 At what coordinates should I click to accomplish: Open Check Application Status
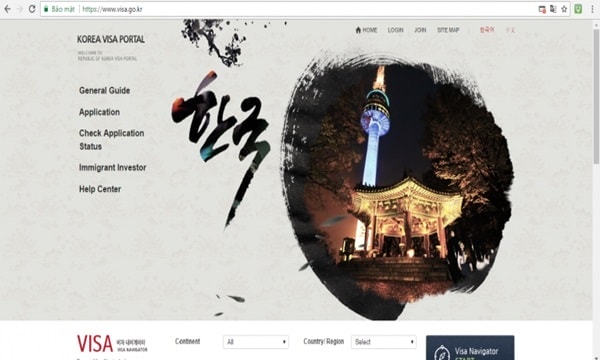point(111,140)
